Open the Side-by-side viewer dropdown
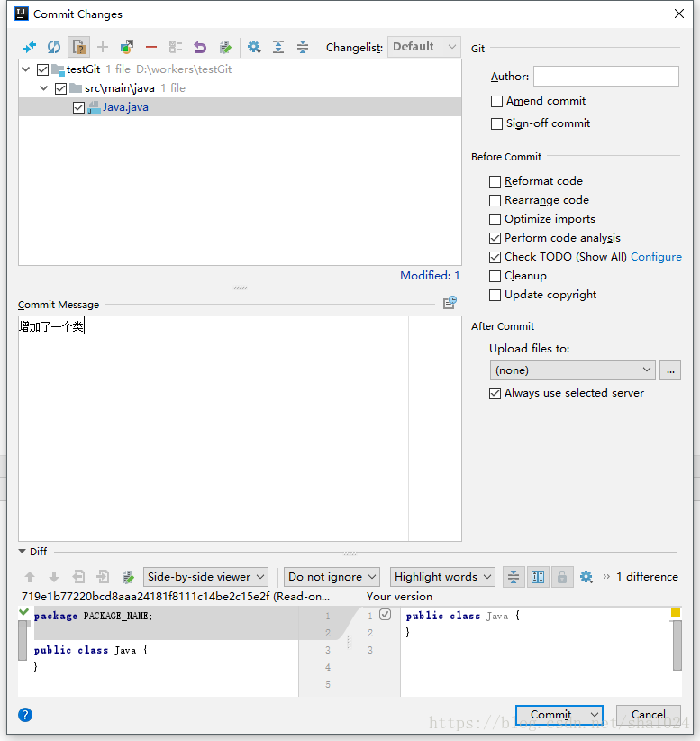This screenshot has height=741, width=700. tap(205, 577)
